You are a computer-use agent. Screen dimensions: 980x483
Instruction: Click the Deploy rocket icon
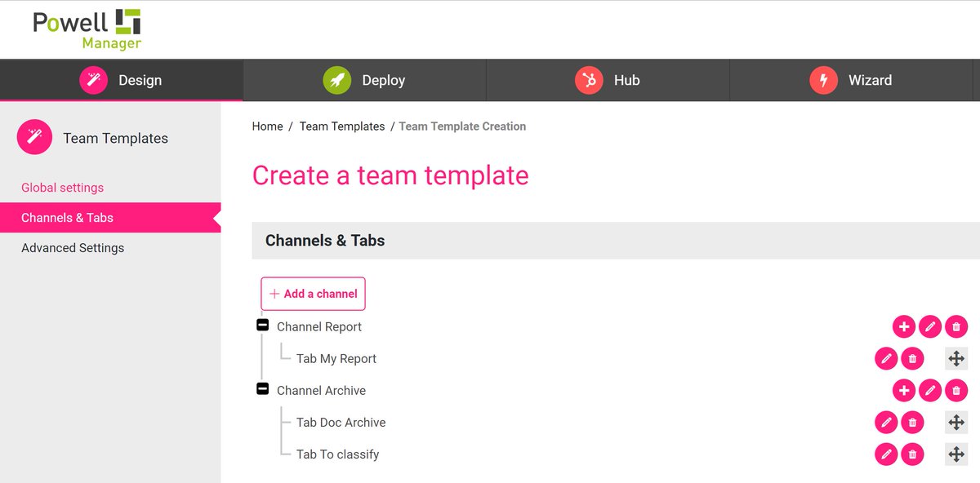(x=337, y=80)
